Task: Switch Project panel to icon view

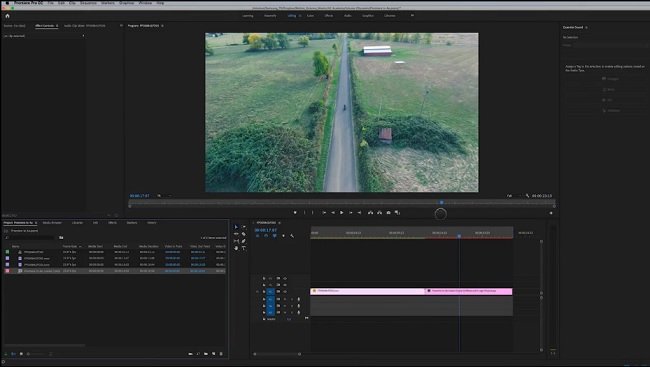Action: point(21,354)
